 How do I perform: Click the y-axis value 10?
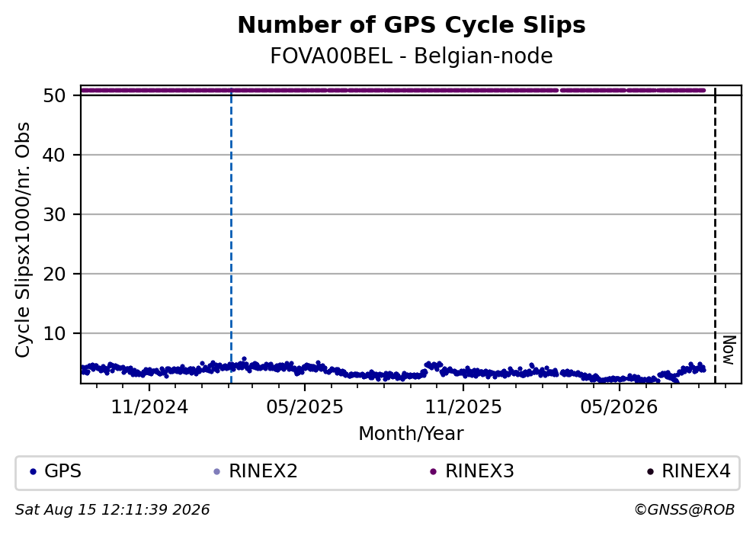coord(54,333)
